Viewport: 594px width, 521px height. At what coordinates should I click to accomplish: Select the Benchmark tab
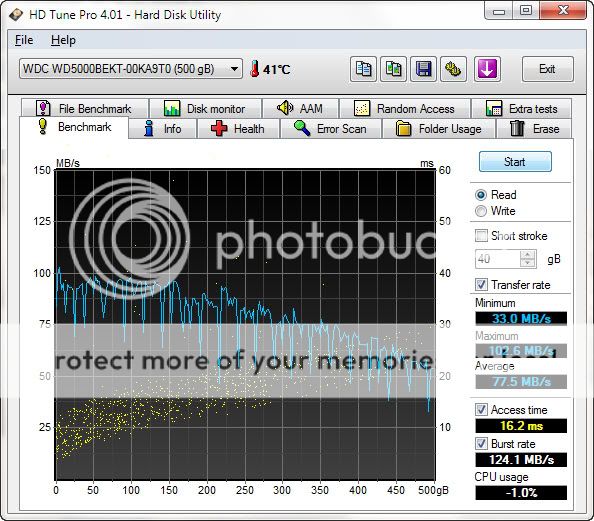pos(74,127)
